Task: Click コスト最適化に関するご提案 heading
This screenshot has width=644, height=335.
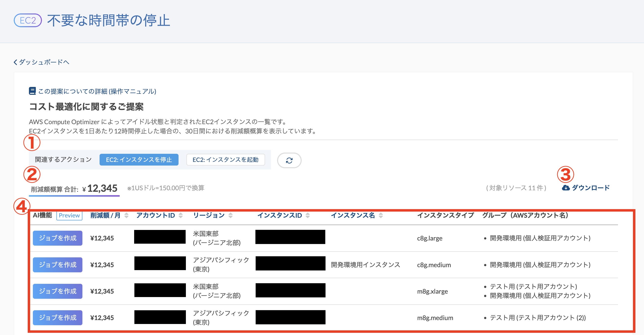Action: [x=86, y=107]
